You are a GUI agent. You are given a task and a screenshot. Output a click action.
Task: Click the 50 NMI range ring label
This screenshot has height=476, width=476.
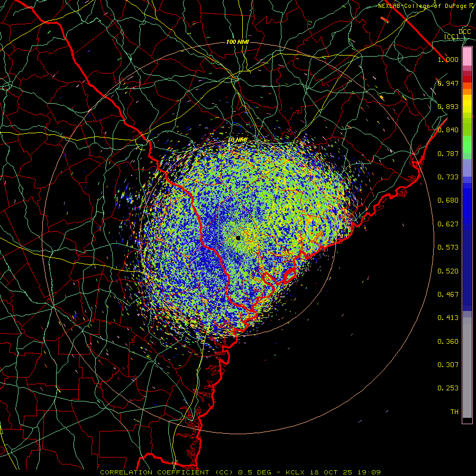tap(237, 140)
